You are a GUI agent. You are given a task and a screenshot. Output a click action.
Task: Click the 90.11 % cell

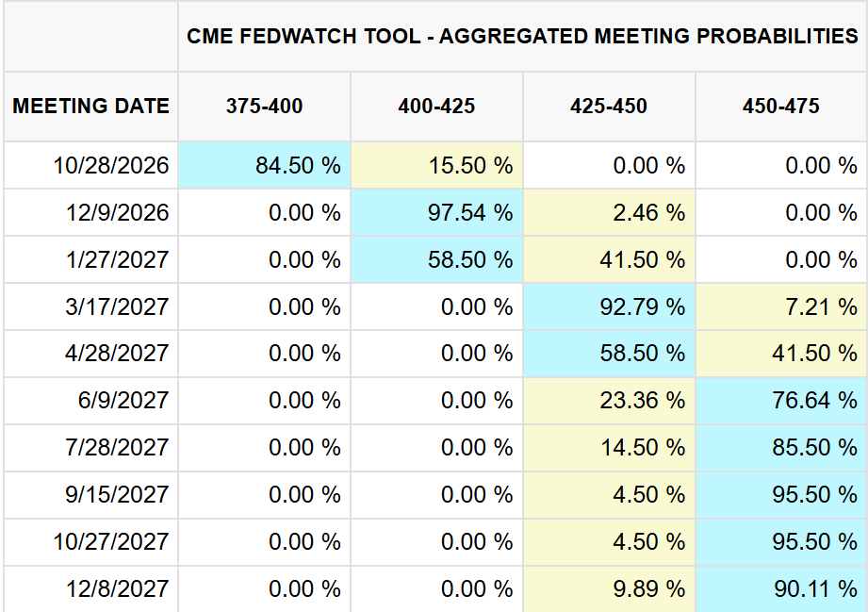pyautogui.click(x=781, y=588)
